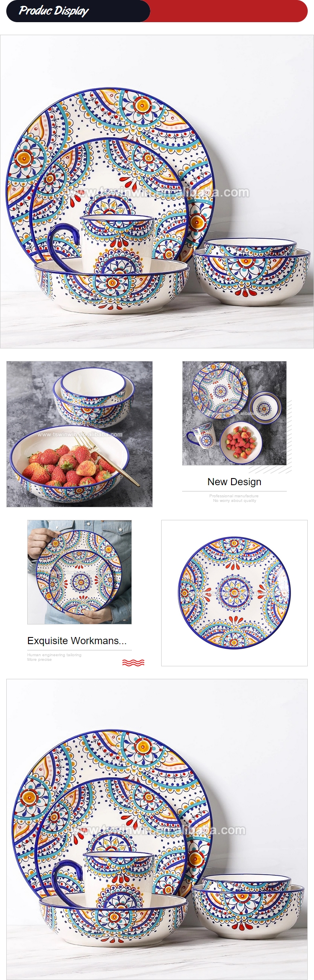
Task: Click the red wavy lines icon
Action: [133, 663]
